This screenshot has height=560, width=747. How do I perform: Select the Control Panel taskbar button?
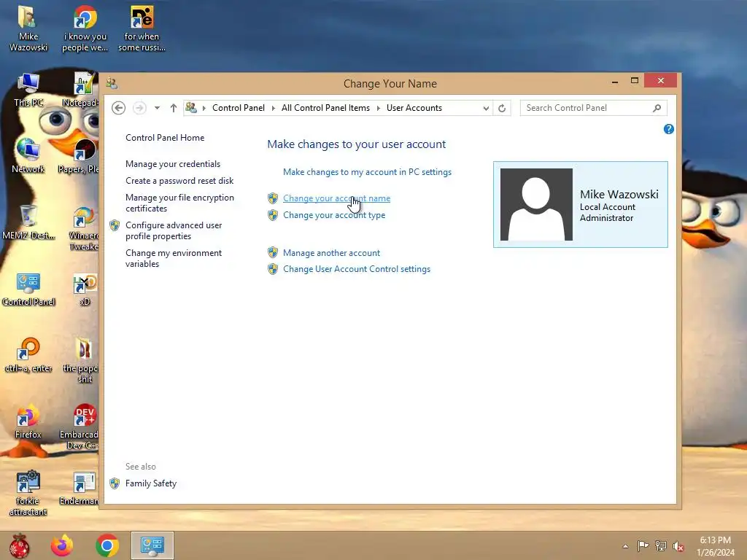tap(152, 545)
